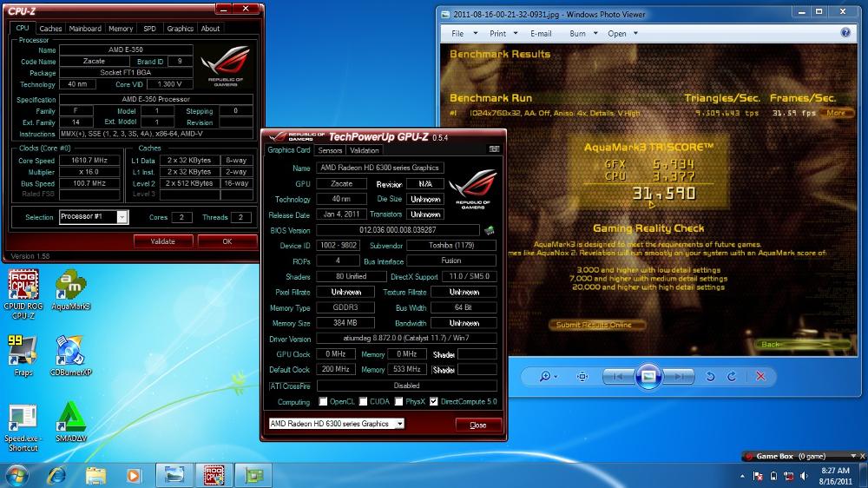Image resolution: width=868 pixels, height=488 pixels.
Task: Launch the CDBurnerXP desktop icon
Action: [71, 356]
